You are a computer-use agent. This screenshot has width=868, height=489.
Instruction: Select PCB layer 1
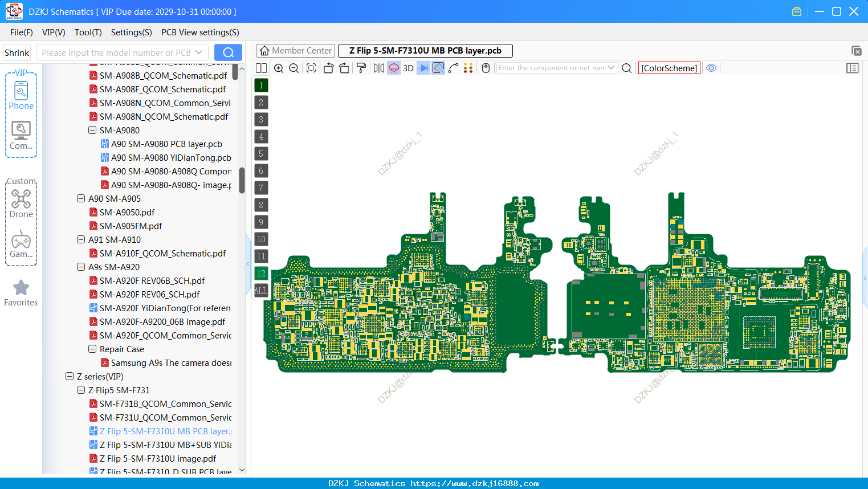tap(261, 85)
